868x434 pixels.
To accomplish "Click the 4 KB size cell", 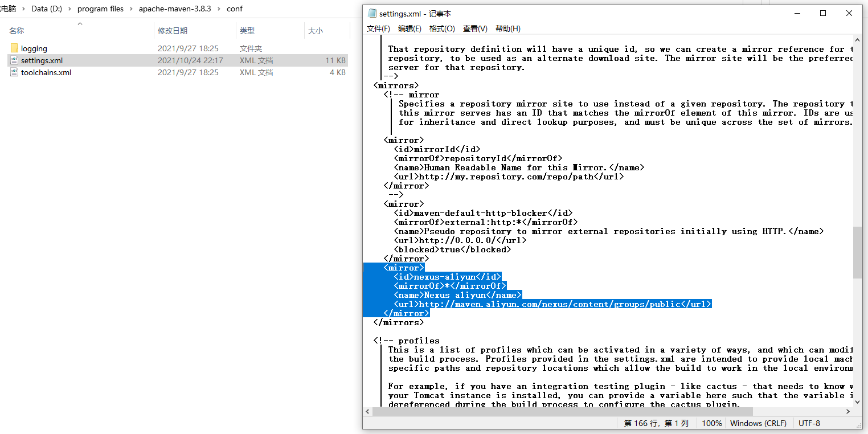I will (337, 72).
